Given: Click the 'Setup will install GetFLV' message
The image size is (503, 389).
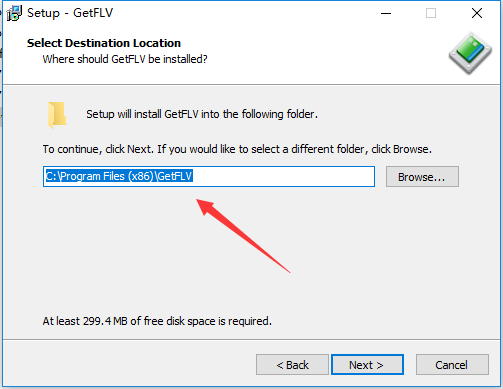Looking at the screenshot, I should 202,114.
